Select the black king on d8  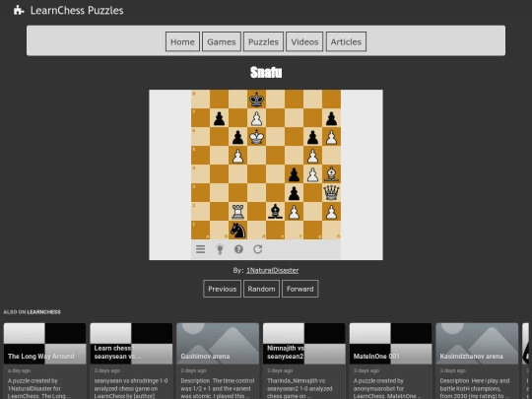coord(256,100)
